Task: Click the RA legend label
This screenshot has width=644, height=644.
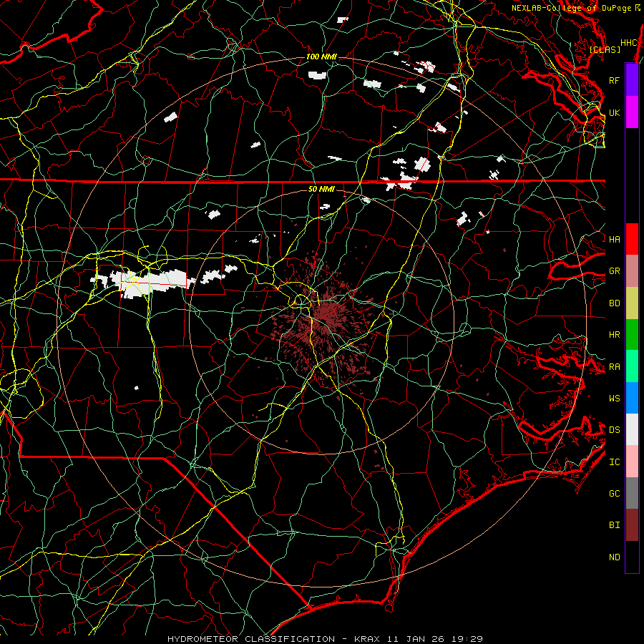Action: tap(614, 367)
